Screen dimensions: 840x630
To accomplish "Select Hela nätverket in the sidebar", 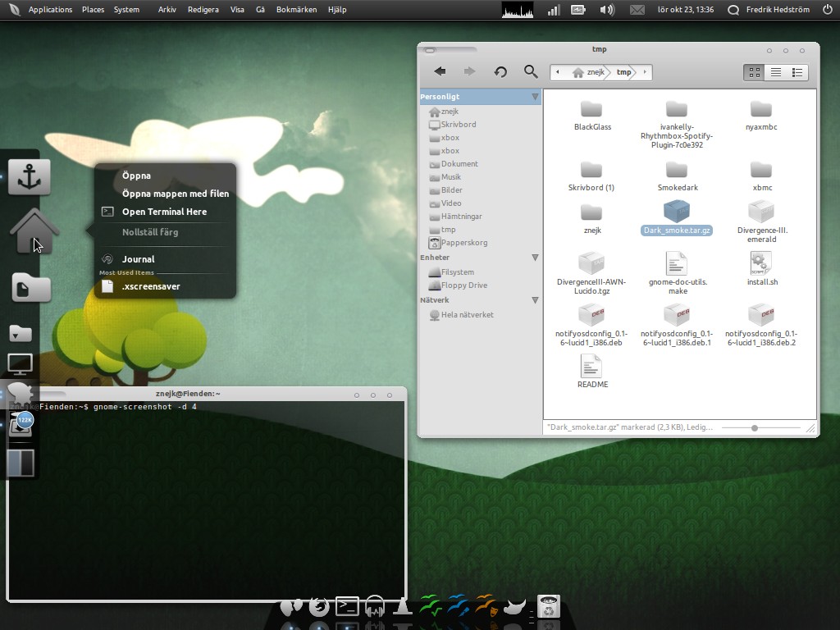I will tap(462, 315).
